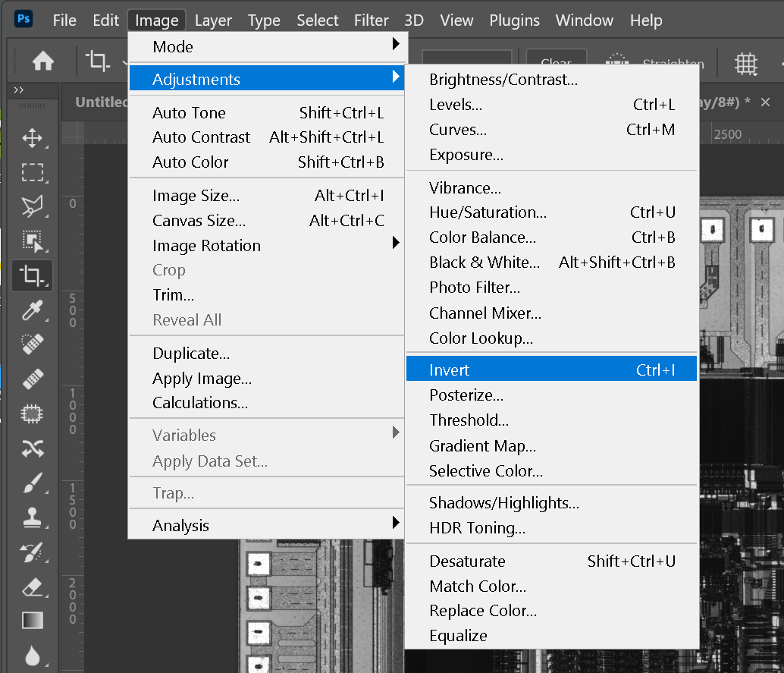This screenshot has width=784, height=673.
Task: Choose Posterize adjustment
Action: point(551,395)
